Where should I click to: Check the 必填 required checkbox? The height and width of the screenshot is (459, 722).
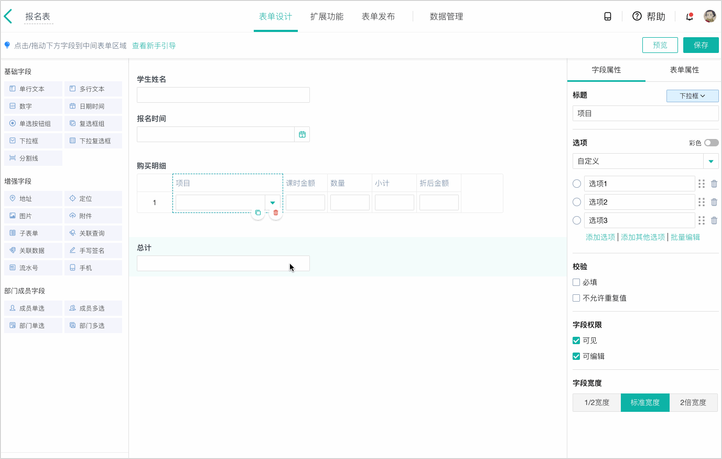point(576,282)
